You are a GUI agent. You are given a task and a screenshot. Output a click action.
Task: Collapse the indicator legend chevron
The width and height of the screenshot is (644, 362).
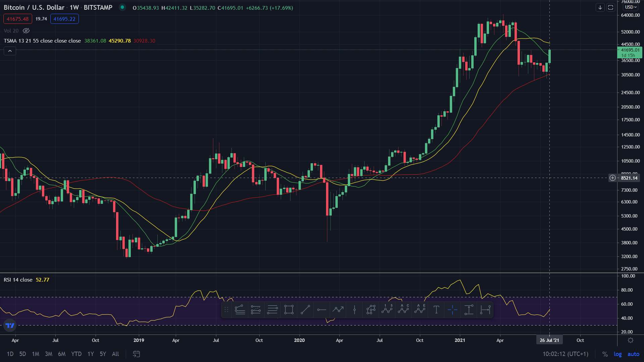[10, 51]
